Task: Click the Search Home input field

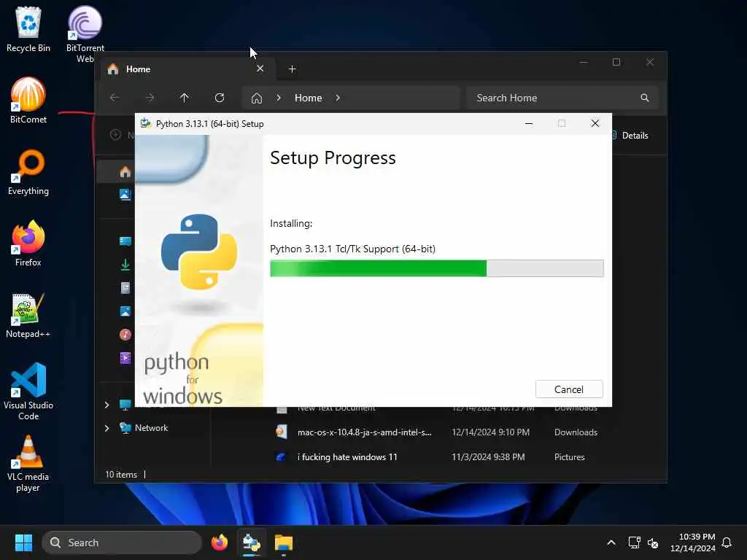Action: pos(562,98)
